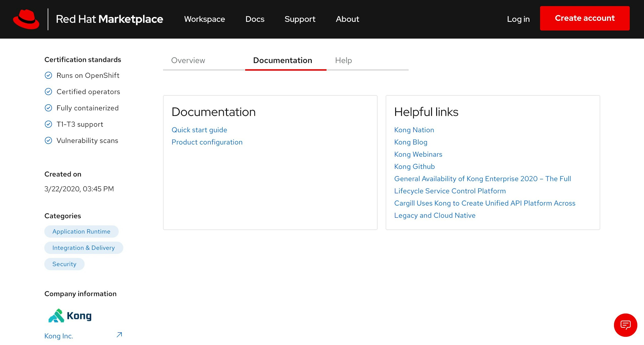Viewport: 644px width, 345px height.
Task: Click the Kong company logo
Action: pos(70,316)
